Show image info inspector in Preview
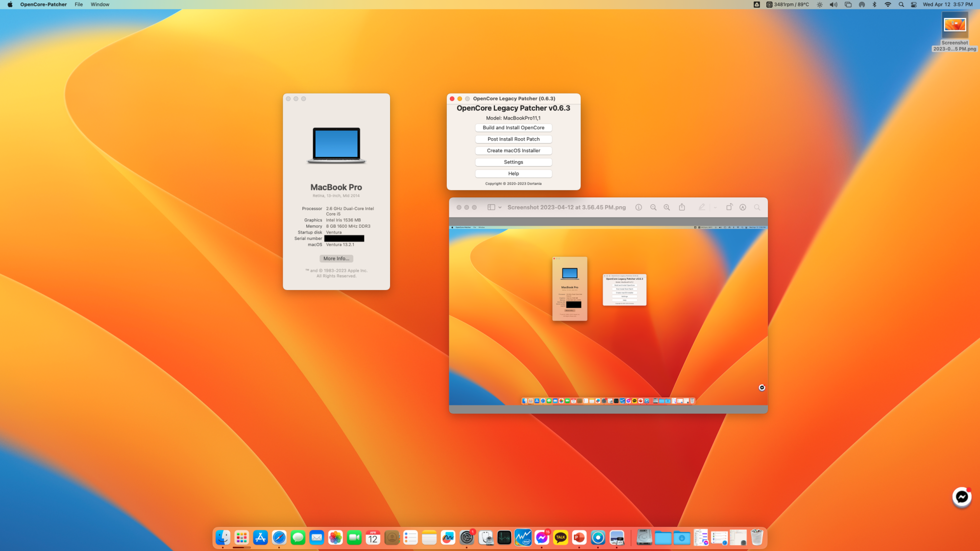 (638, 208)
